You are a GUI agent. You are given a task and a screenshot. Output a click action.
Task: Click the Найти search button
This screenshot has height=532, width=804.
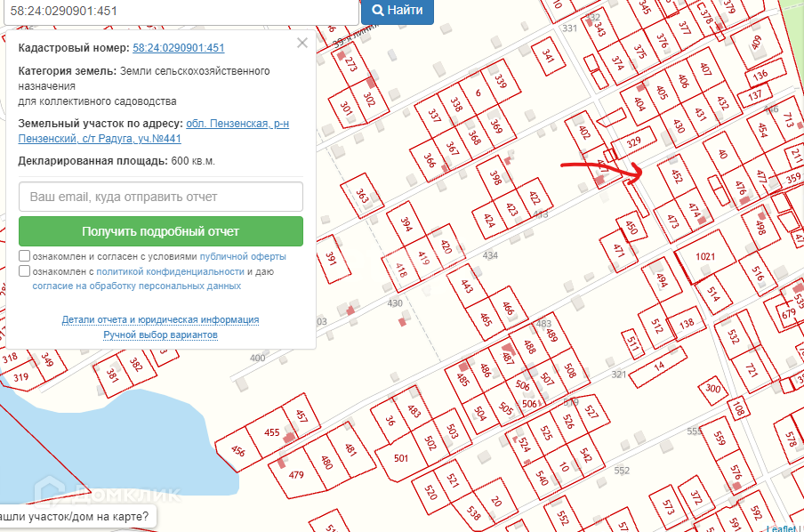398,11
